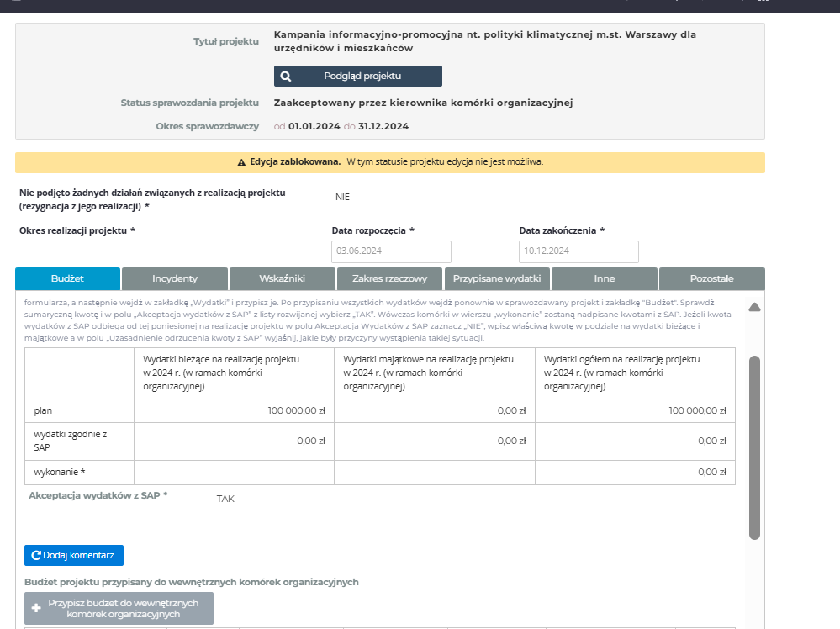Switch to the Inne tab
Viewport: 840px width, 629px height.
coord(604,278)
